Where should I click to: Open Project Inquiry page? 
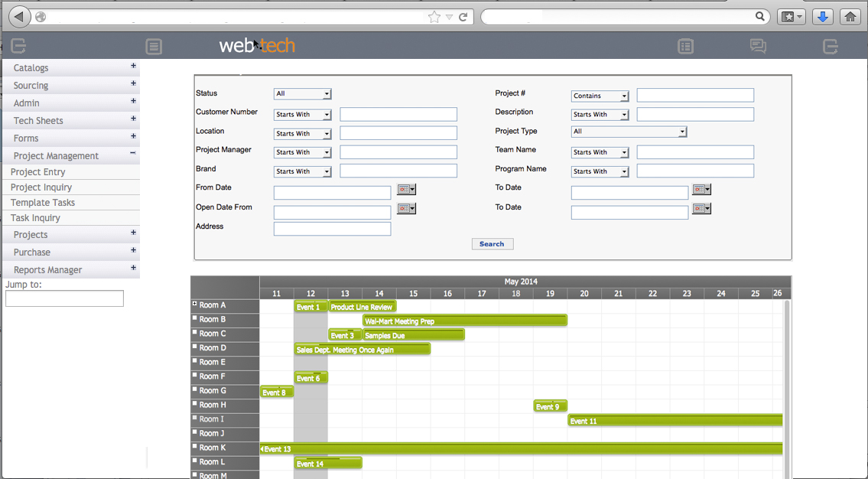coord(41,187)
